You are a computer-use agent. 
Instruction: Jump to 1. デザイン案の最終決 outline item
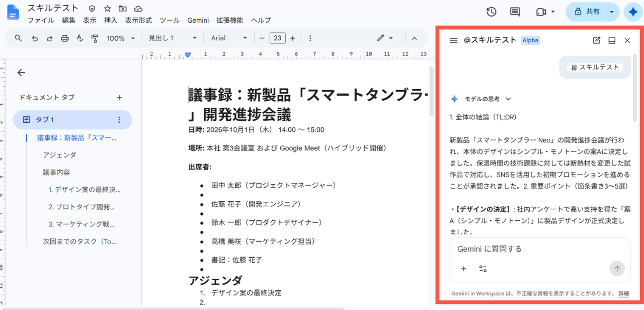85,190
